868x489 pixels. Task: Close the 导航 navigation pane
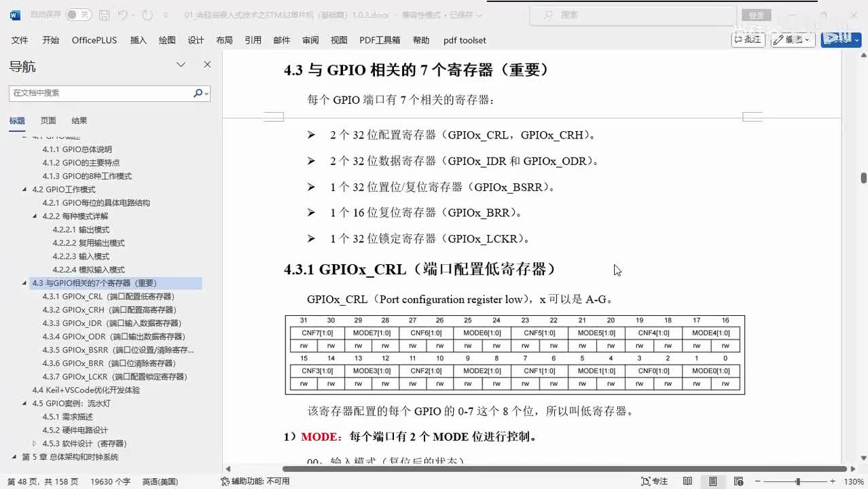207,65
